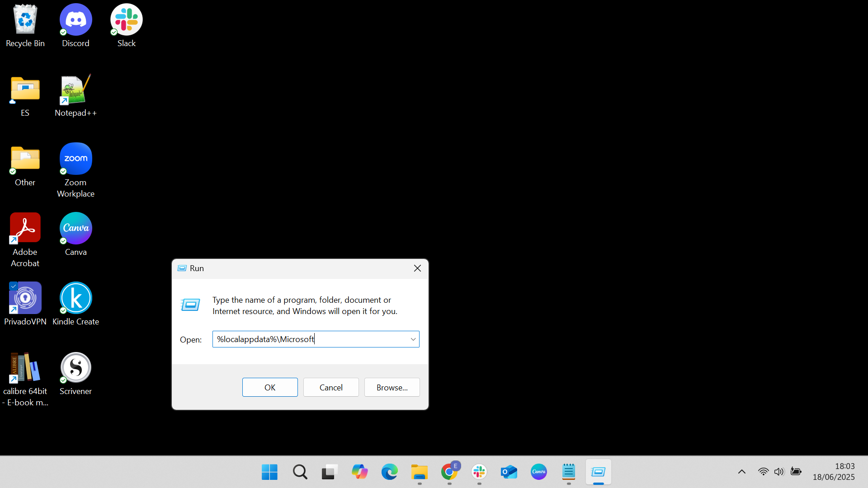Open Adobe Acrobat desktop shortcut
Screen dimensions: 868x488
pos(25,240)
